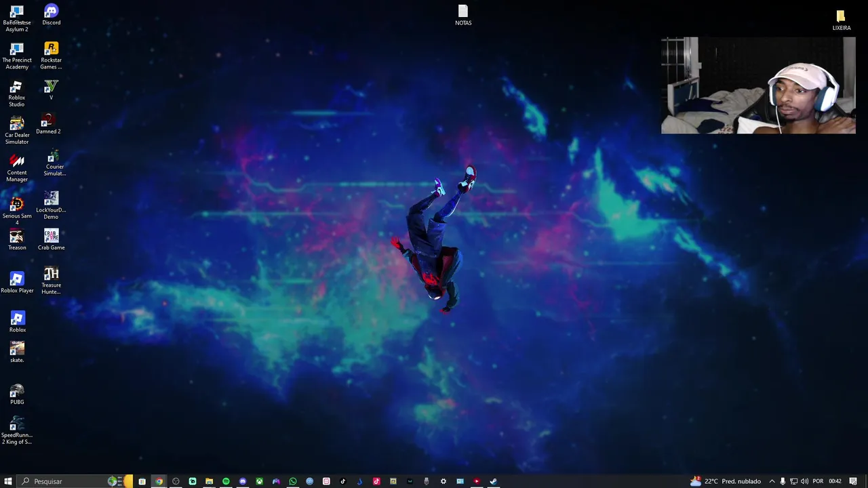
Task: Open the network tray icon
Action: pos(793,481)
